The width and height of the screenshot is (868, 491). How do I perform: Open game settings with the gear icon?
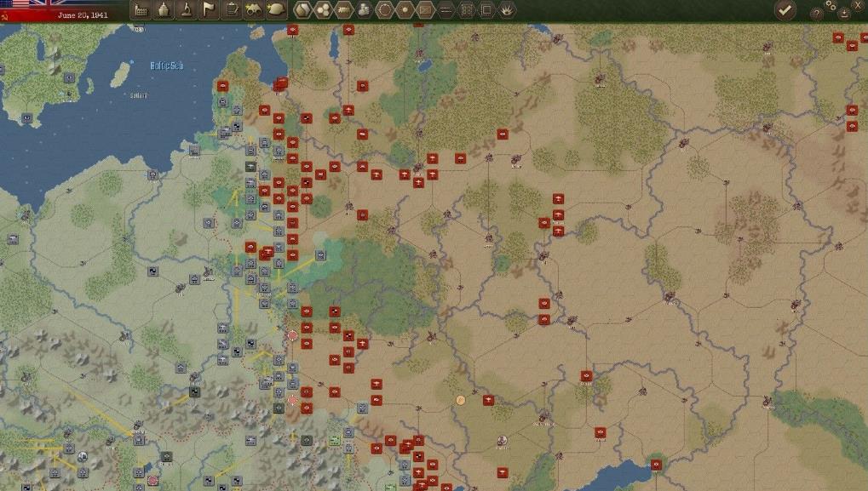831,7
